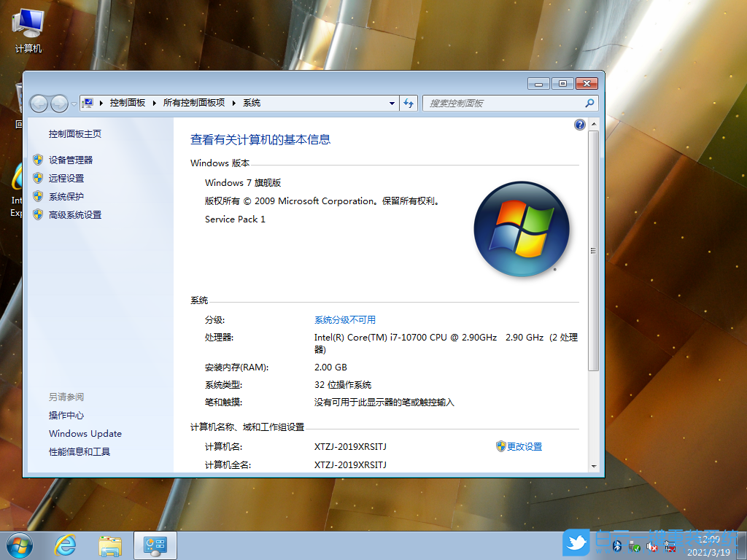This screenshot has height=560, width=747.
Task: Expand the chevron after 所有控制面板项
Action: [233, 103]
